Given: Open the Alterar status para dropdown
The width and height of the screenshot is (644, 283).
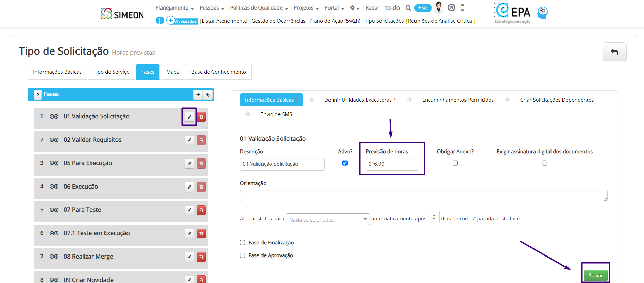Looking at the screenshot, I should coord(327,219).
